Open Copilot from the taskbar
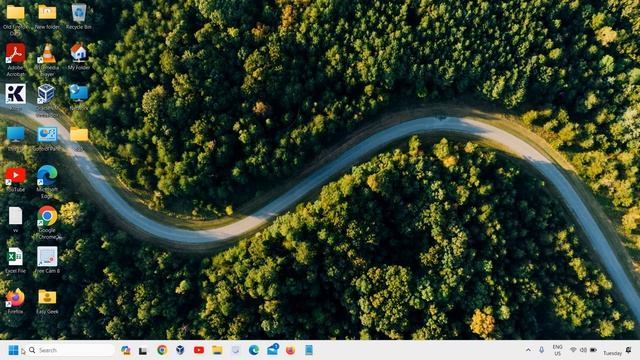The image size is (640, 360). click(x=126, y=350)
